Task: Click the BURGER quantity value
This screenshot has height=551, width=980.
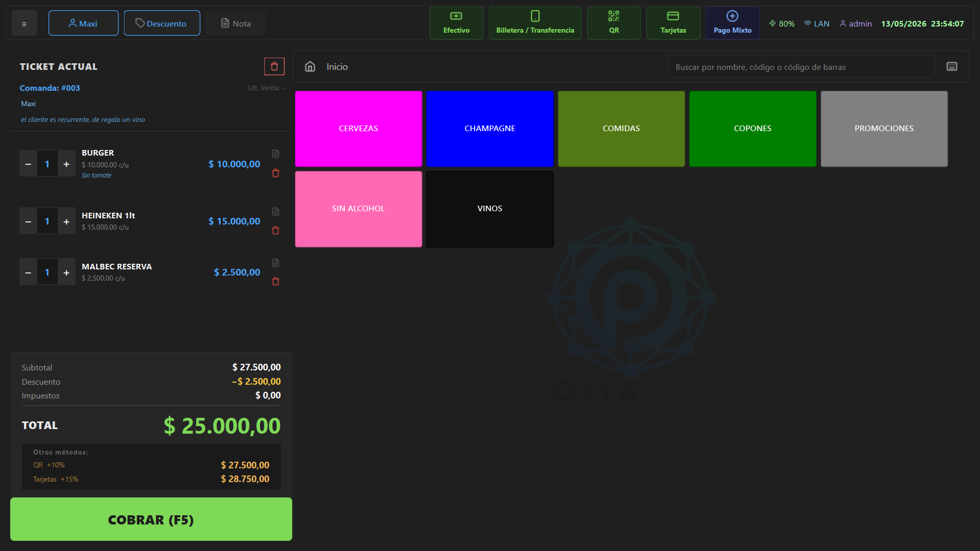Action: 47,164
